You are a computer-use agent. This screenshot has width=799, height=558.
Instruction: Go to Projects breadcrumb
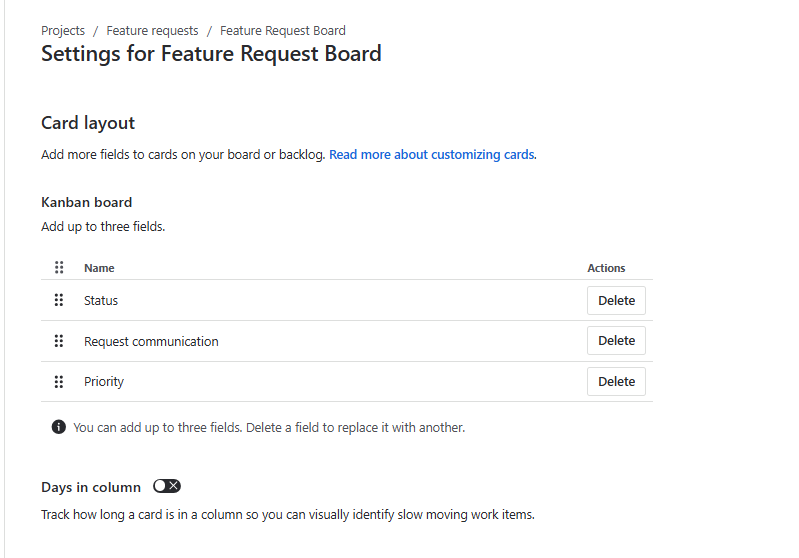pos(63,31)
